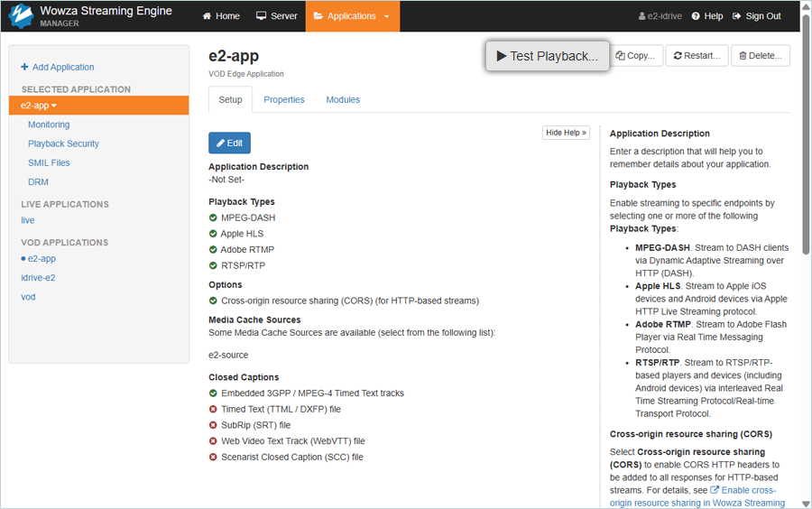812x509 pixels.
Task: Delete the e2-app application
Action: pyautogui.click(x=761, y=55)
